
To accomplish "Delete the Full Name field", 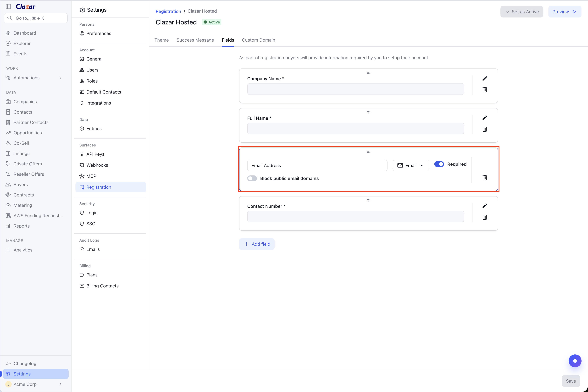I will (x=484, y=129).
